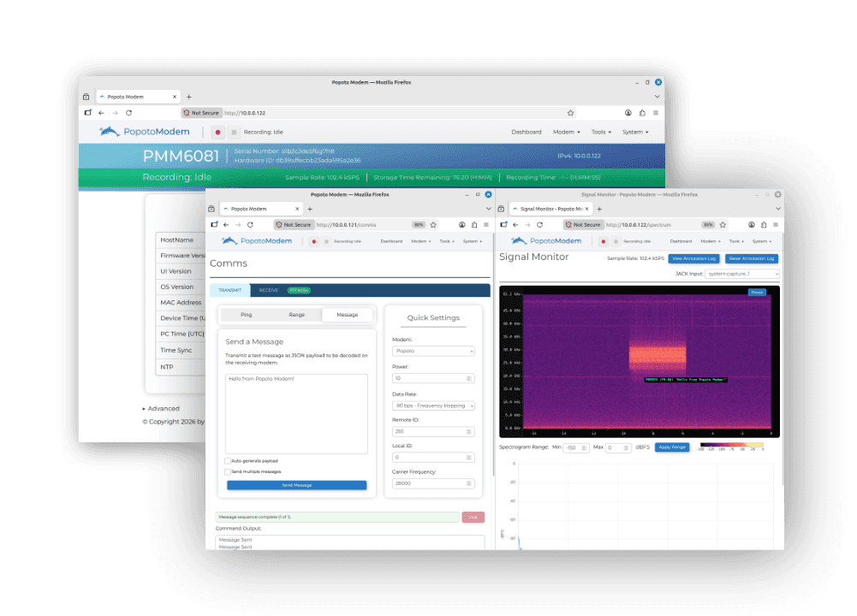Pause the spectrogram display

click(757, 293)
